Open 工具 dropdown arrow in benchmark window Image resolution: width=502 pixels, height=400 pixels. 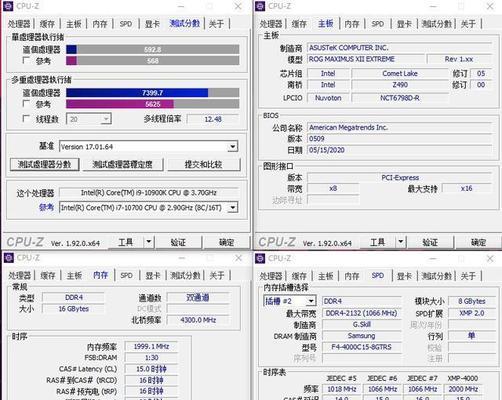(149, 241)
